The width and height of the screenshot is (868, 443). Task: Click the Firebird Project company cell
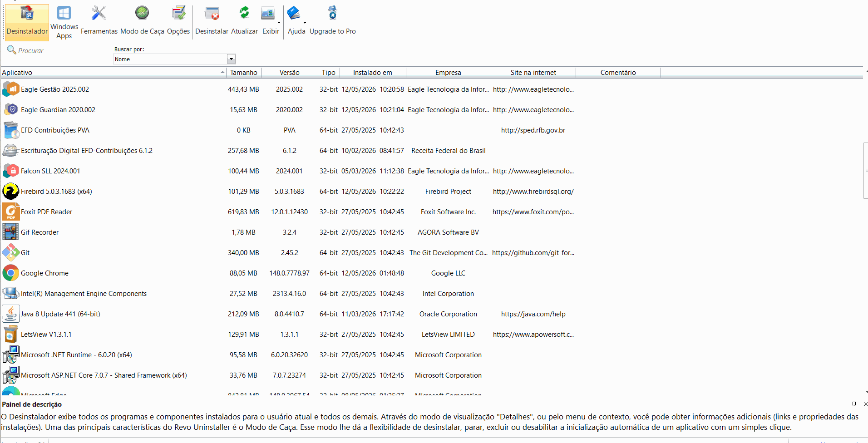tap(449, 192)
